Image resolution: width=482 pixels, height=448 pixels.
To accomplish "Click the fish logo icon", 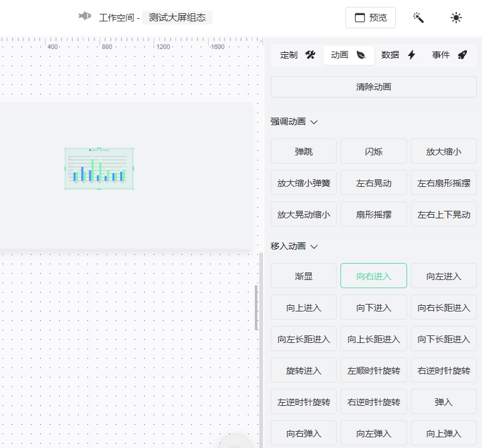I will coord(85,16).
